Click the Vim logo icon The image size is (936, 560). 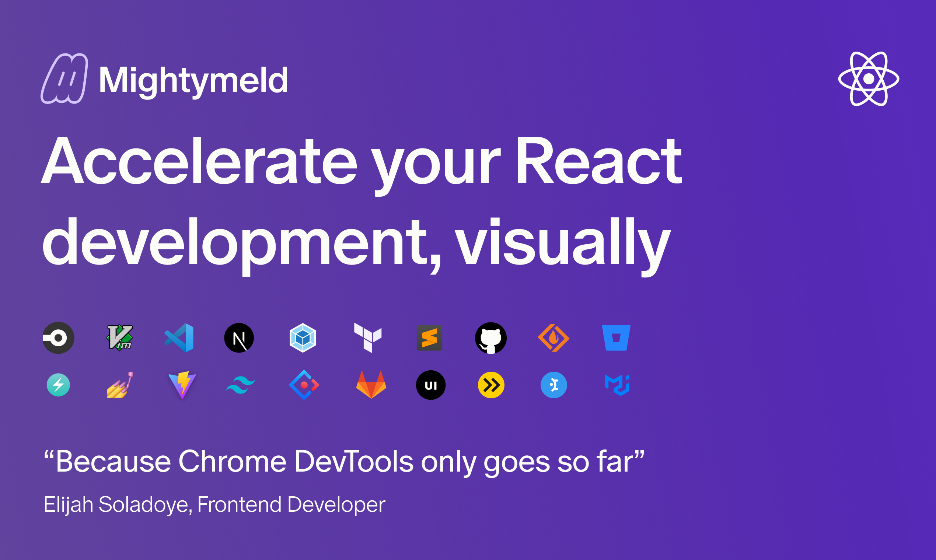[120, 338]
